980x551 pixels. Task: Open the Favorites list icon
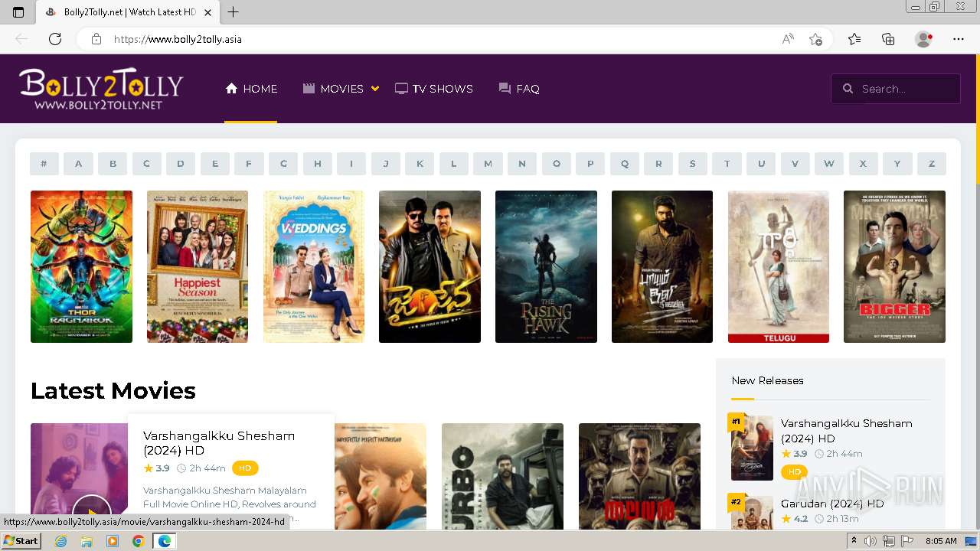pyautogui.click(x=854, y=39)
